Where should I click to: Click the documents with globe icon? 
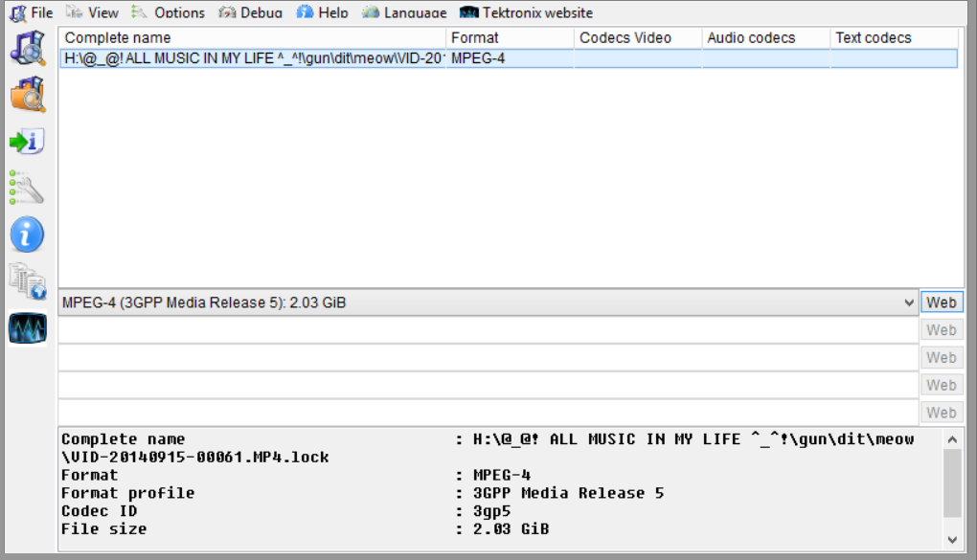click(28, 281)
